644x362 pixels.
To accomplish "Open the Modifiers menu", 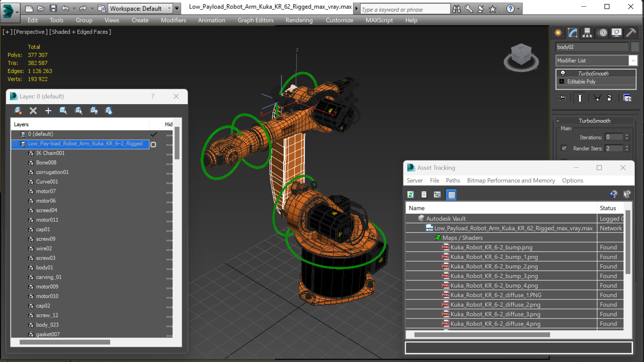I will pos(173,20).
